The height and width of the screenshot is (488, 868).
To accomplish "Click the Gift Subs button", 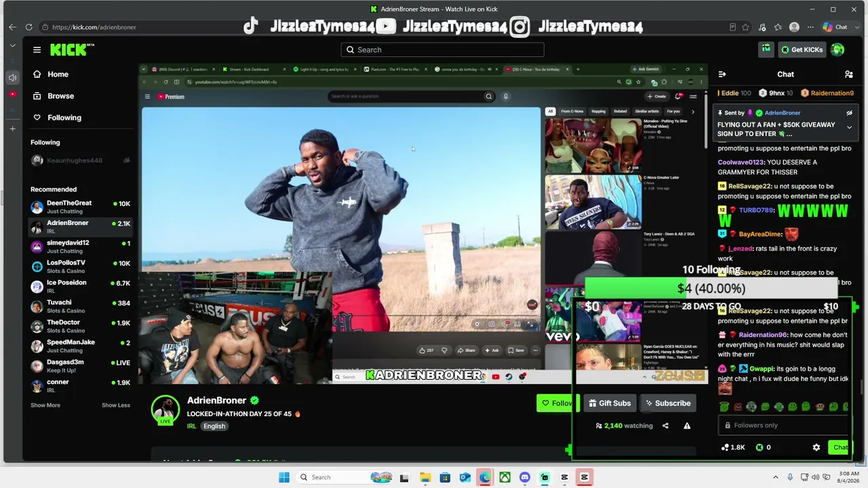I will click(610, 403).
